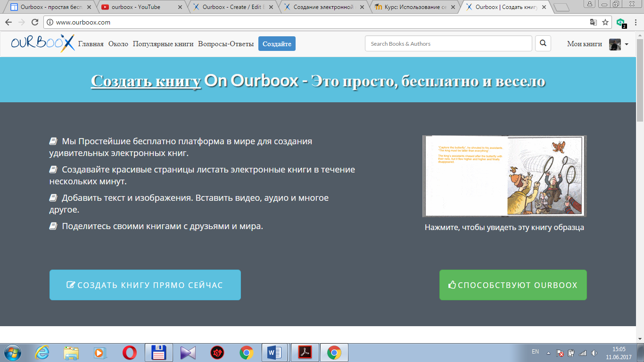This screenshot has height=362, width=644.
Task: Close the 'Курс: Использование' tab
Action: pos(452,7)
